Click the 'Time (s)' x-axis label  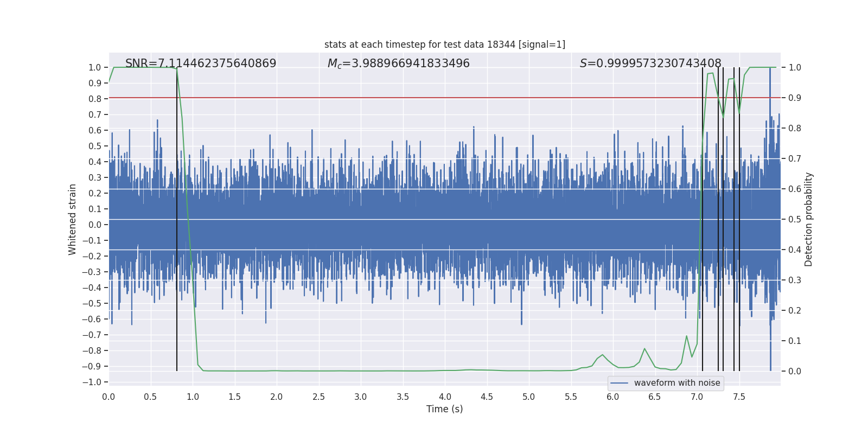point(444,409)
